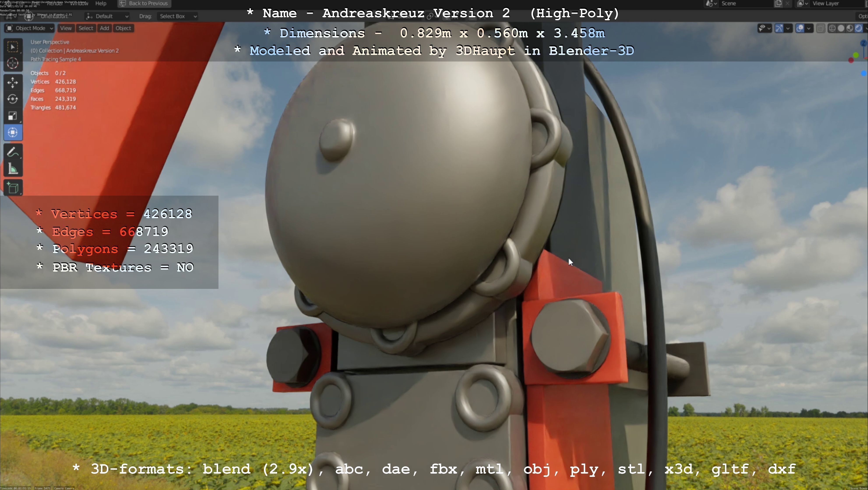Toggle viewport overlays display

(x=800, y=28)
